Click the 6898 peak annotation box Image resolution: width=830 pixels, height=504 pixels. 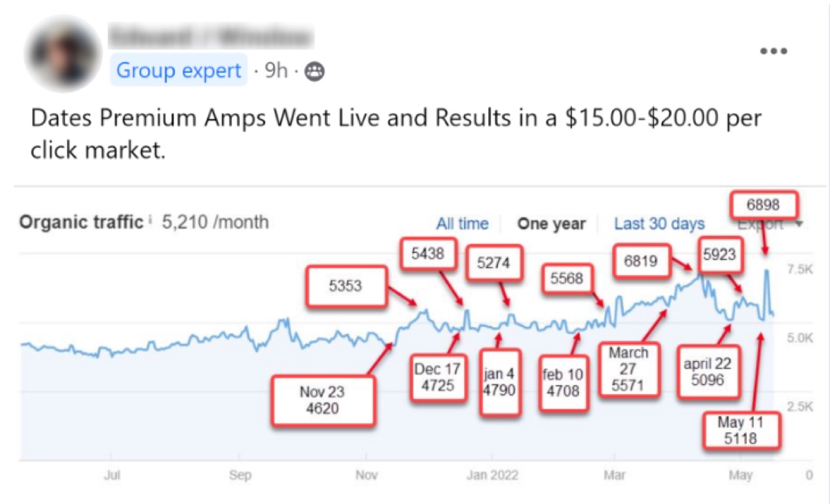[764, 205]
